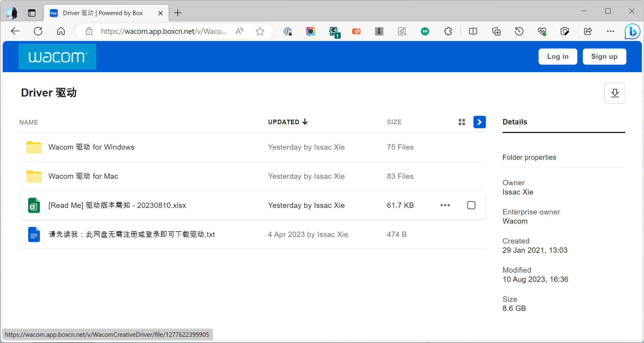The image size is (644, 343).
Task: Click the '83 Files' size text
Action: coord(400,176)
